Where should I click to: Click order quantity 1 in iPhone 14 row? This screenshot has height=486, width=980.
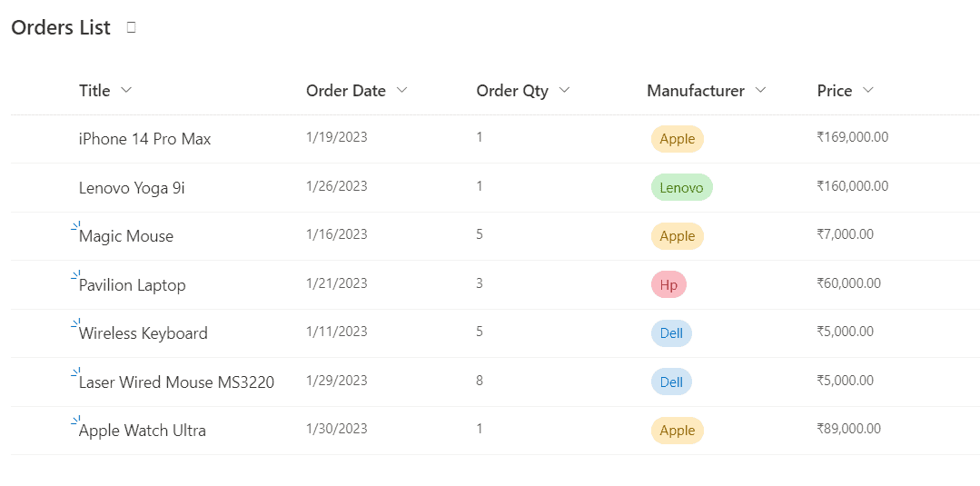480,137
